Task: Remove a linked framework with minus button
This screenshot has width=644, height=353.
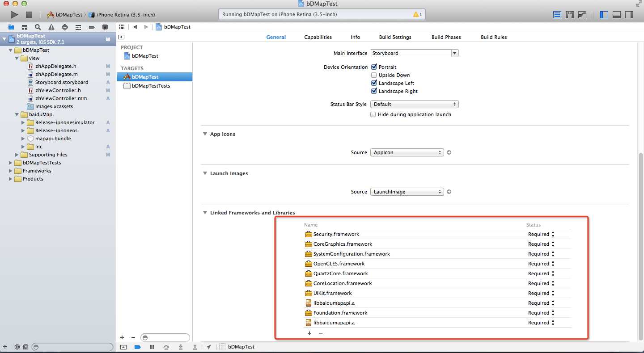Action: click(320, 333)
